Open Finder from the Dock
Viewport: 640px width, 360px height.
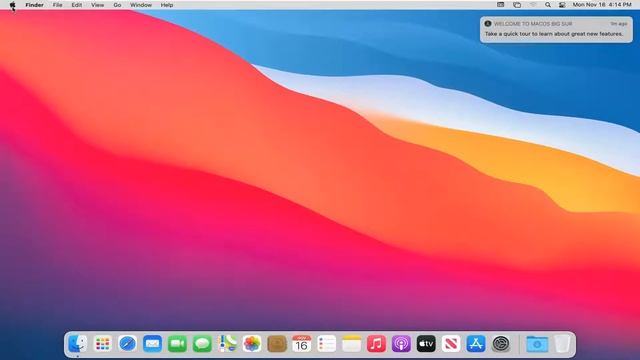click(78, 344)
